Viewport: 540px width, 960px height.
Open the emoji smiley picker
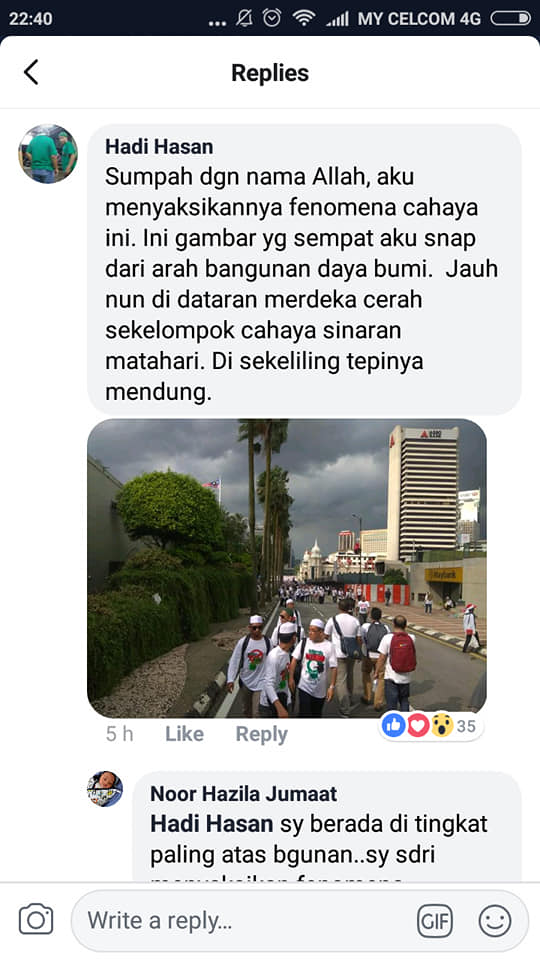(495, 921)
